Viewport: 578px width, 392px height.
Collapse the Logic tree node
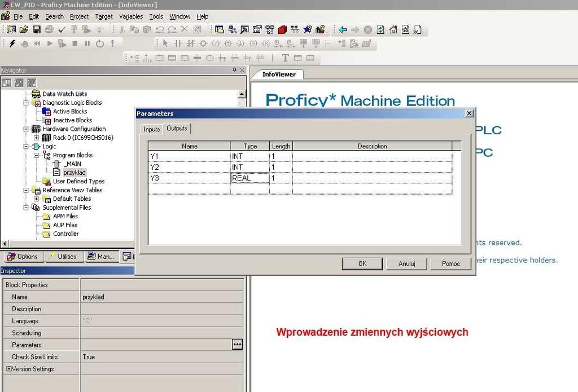26,147
